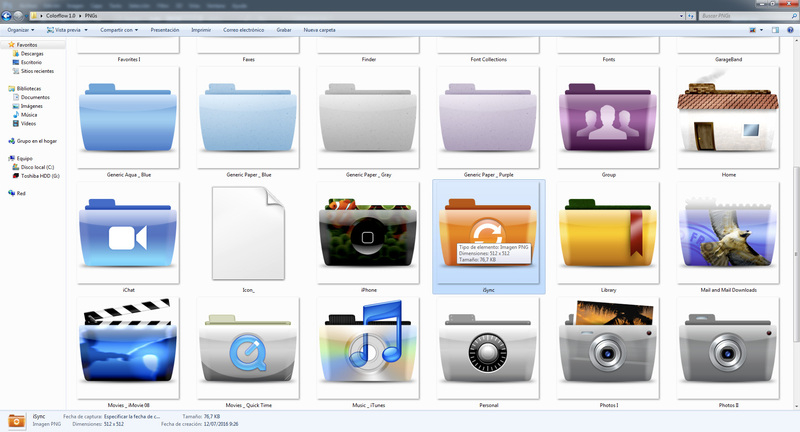Select the Generic Paper _ Blue folder icon
This screenshot has width=800, height=432.
tap(248, 118)
